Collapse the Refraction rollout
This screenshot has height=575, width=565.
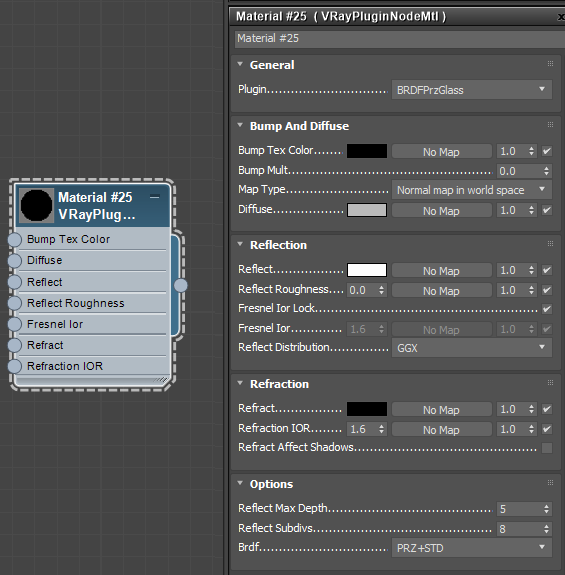coord(240,383)
